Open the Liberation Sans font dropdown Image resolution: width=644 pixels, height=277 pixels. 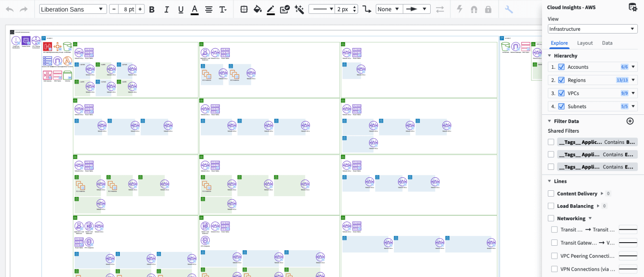73,9
